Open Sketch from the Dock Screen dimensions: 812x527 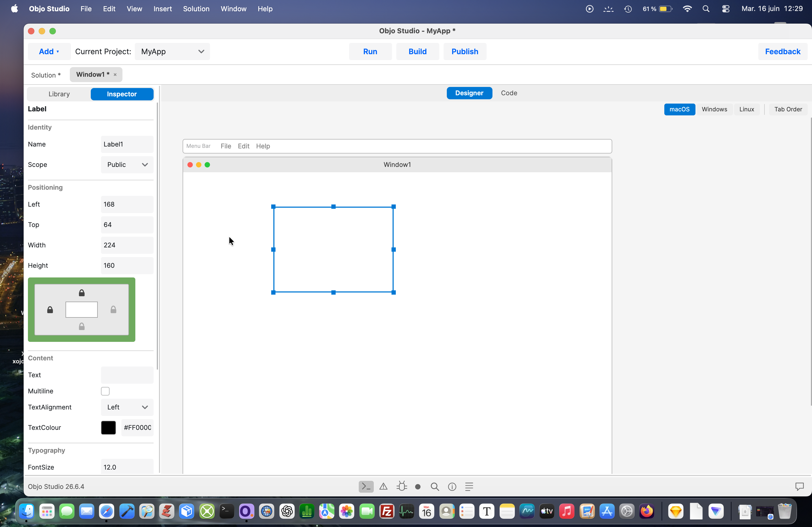[676, 511]
